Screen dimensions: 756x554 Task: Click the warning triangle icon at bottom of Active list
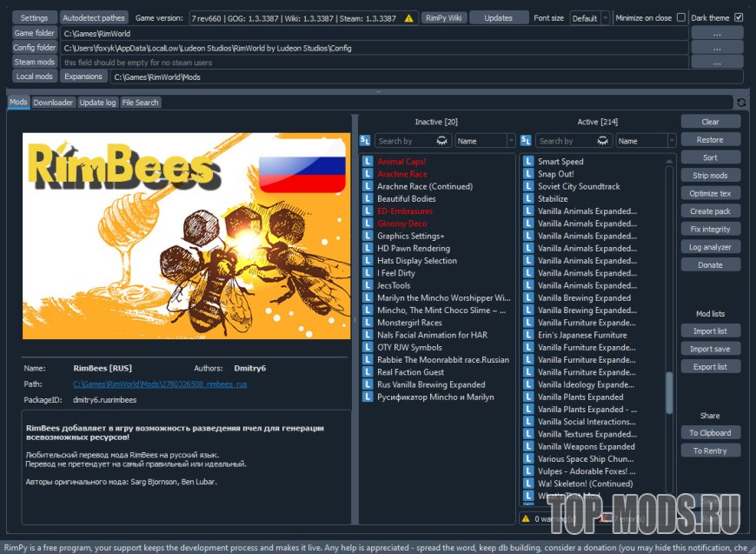(x=526, y=518)
